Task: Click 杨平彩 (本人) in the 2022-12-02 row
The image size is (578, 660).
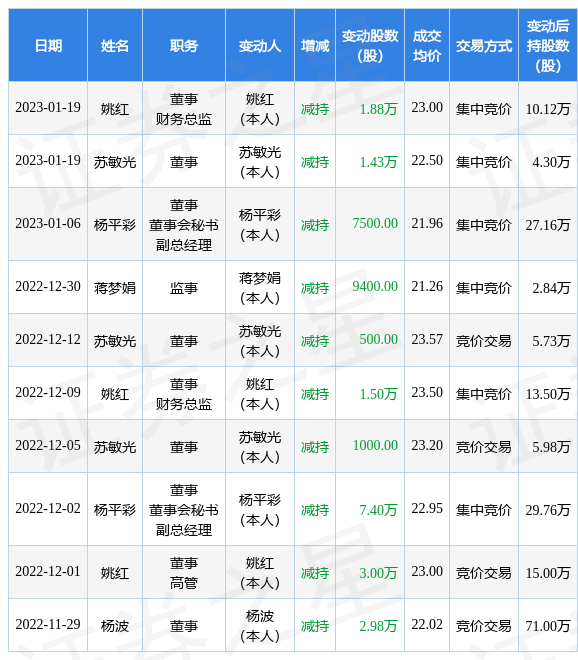Action: coord(260,510)
